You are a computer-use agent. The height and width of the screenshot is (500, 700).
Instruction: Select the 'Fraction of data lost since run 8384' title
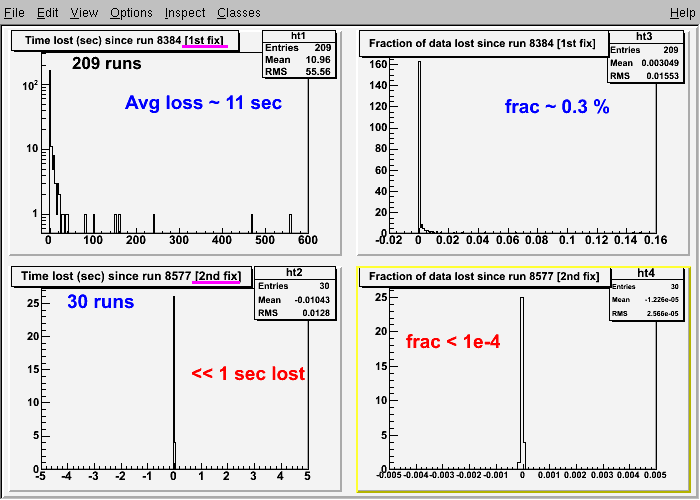pos(483,44)
